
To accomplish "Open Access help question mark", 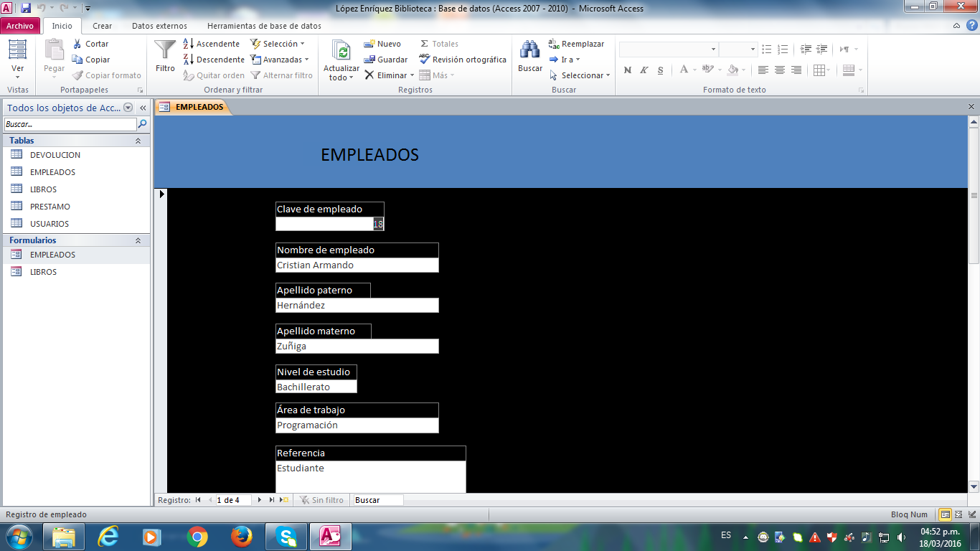I will click(x=971, y=26).
